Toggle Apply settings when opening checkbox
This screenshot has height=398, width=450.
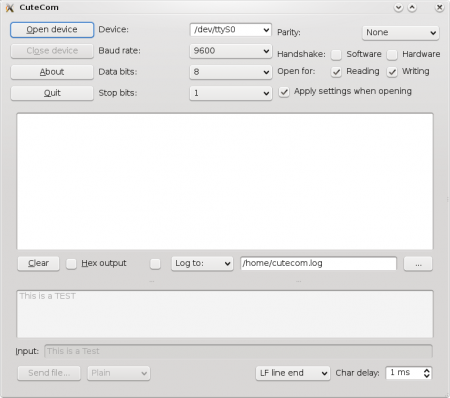284,92
